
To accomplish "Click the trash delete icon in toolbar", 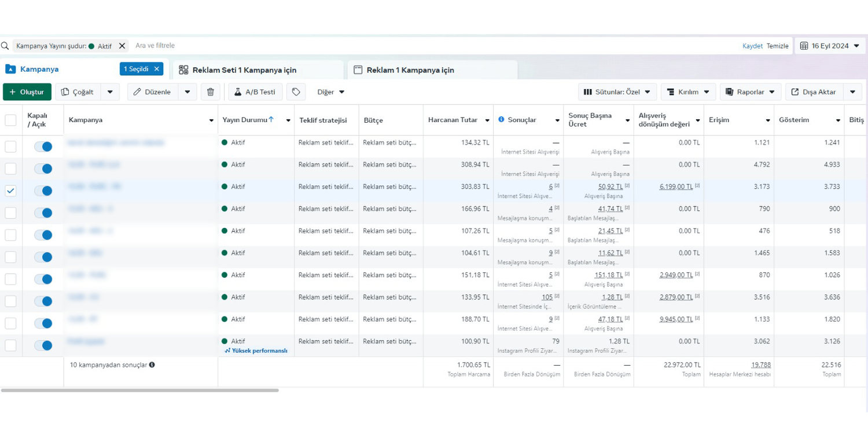I will [x=211, y=92].
